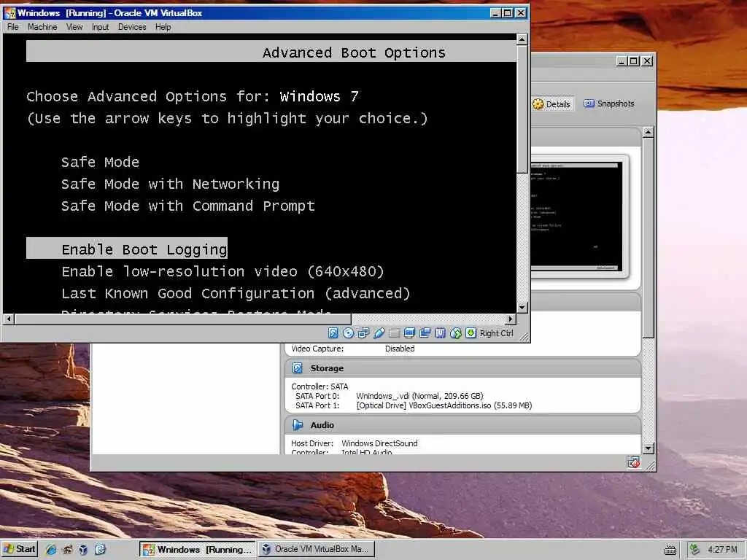
Task: Click the hard disk activity status icon
Action: tap(333, 333)
